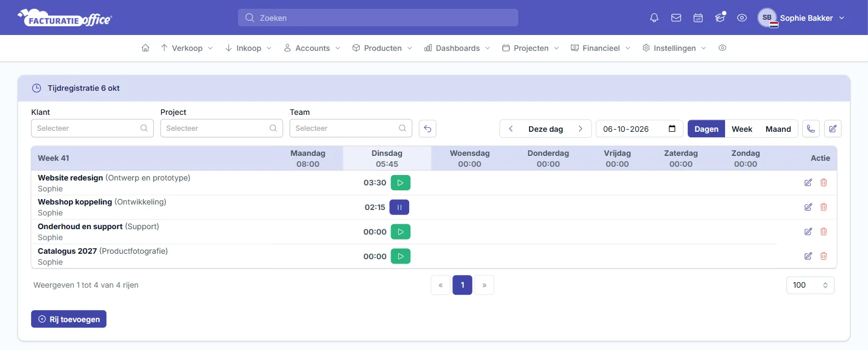Toggle the eye icon after Instellingen
The width and height of the screenshot is (868, 350).
click(x=722, y=48)
